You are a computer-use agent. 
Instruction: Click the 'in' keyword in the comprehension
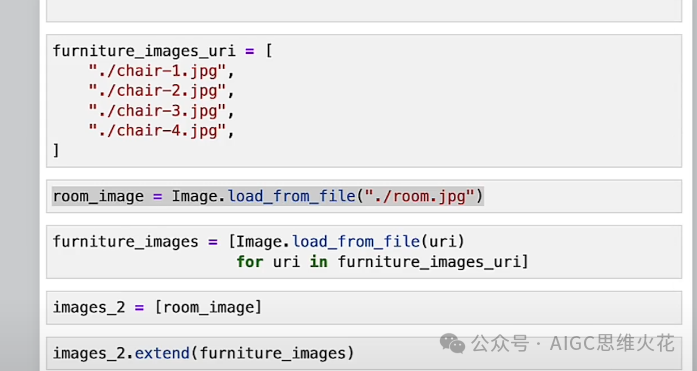point(318,262)
